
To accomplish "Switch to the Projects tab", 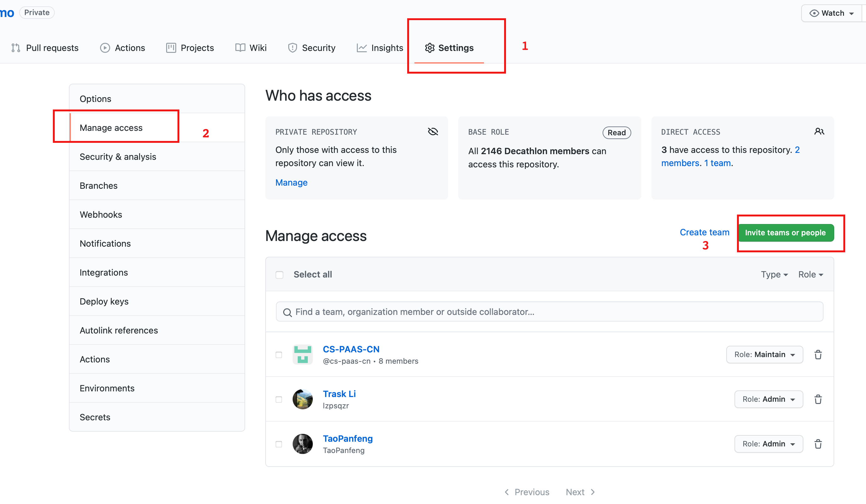I will coord(190,48).
